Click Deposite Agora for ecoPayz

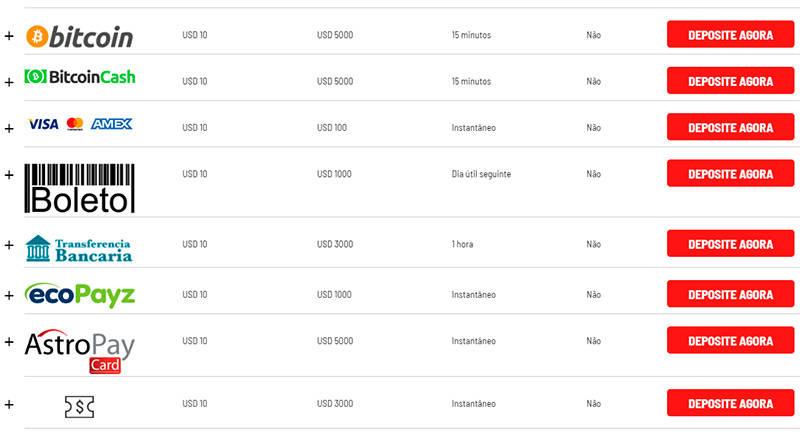pyautogui.click(x=730, y=294)
